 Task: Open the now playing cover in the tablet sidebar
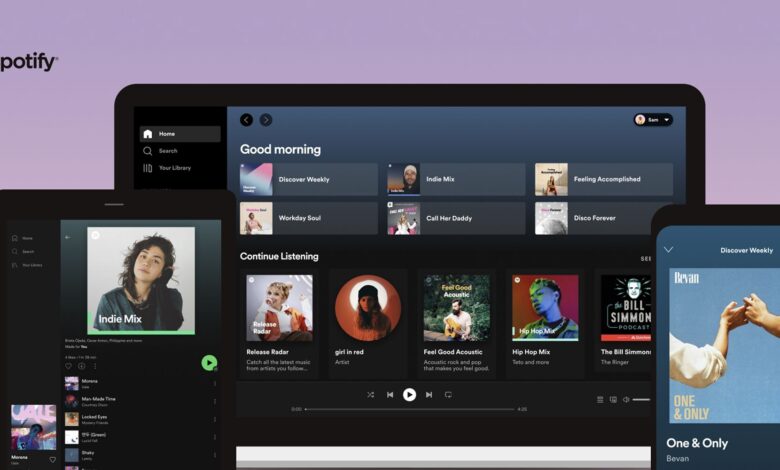pos(34,427)
